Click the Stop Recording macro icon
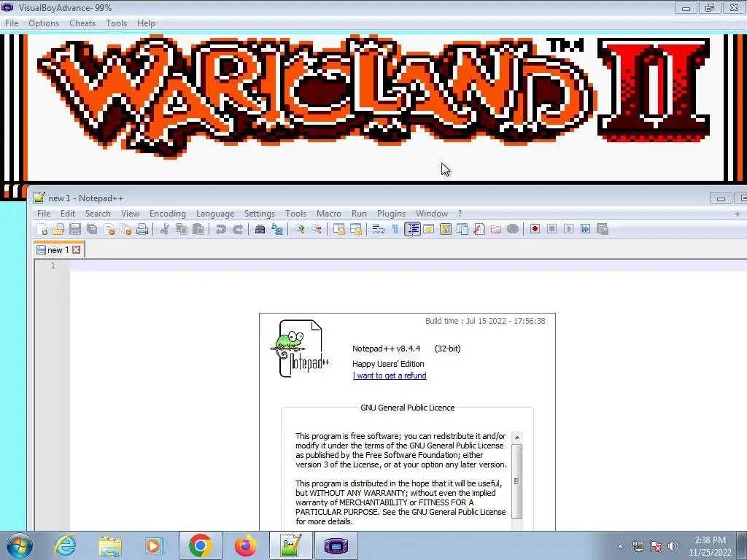747x560 pixels. click(x=551, y=230)
